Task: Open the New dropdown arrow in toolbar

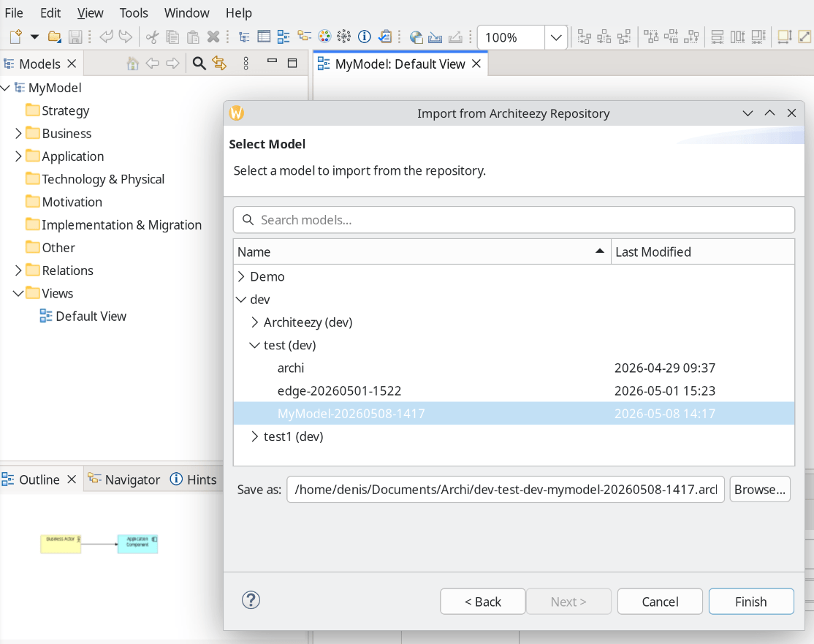Action: click(x=34, y=37)
